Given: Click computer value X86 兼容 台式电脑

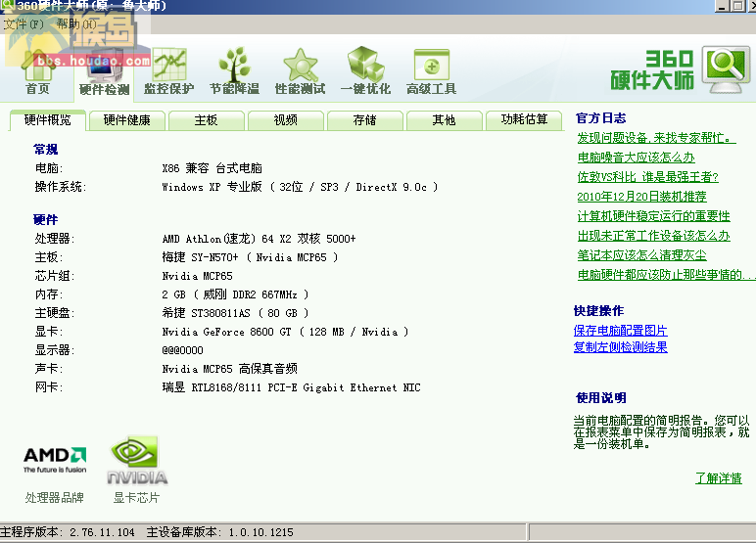Looking at the screenshot, I should coord(213,168).
